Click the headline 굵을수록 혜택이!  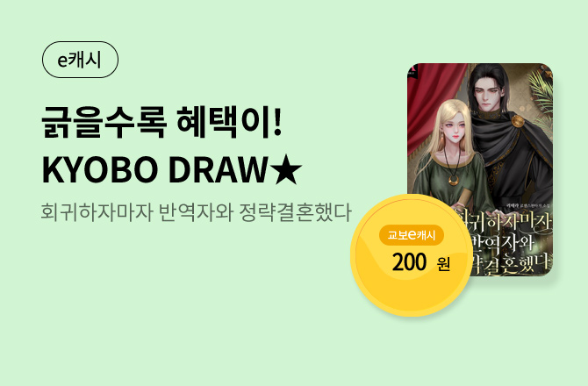click(x=161, y=122)
